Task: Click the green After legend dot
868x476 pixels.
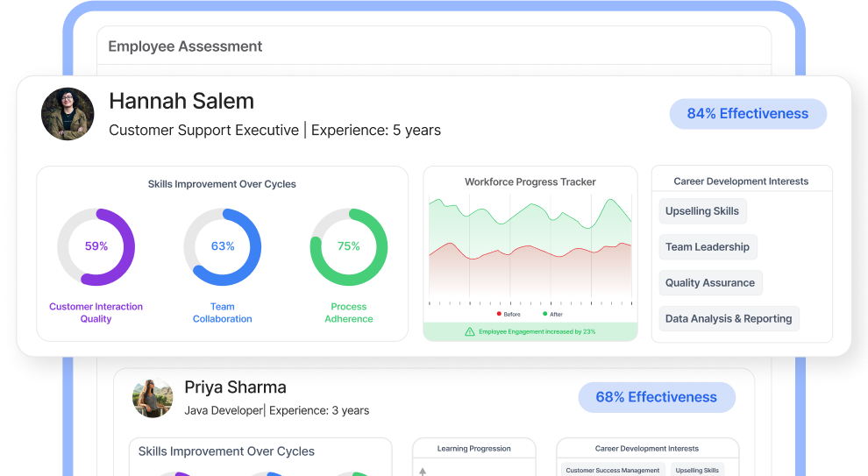Action: pos(544,314)
